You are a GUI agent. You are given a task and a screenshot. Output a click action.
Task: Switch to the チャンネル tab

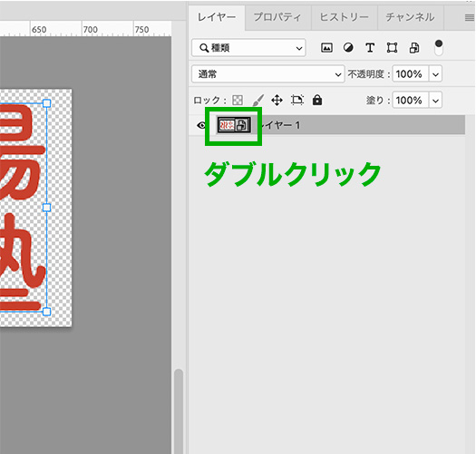point(410,17)
